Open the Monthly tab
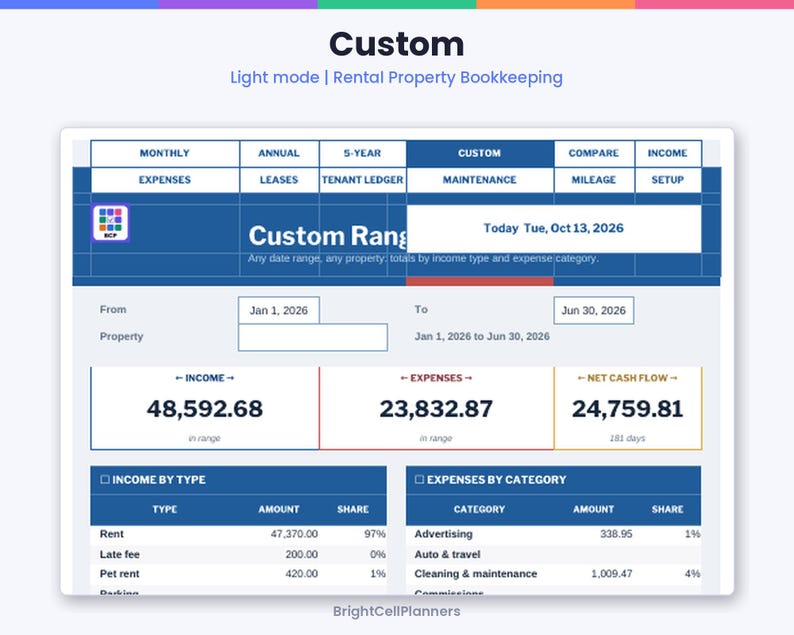The width and height of the screenshot is (794, 635). [x=165, y=153]
